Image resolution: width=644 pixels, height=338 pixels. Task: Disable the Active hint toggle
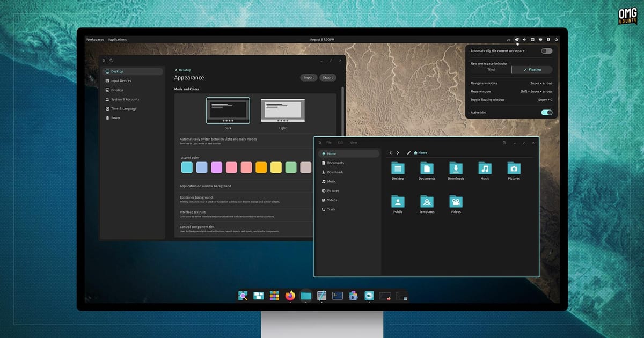pos(546,113)
